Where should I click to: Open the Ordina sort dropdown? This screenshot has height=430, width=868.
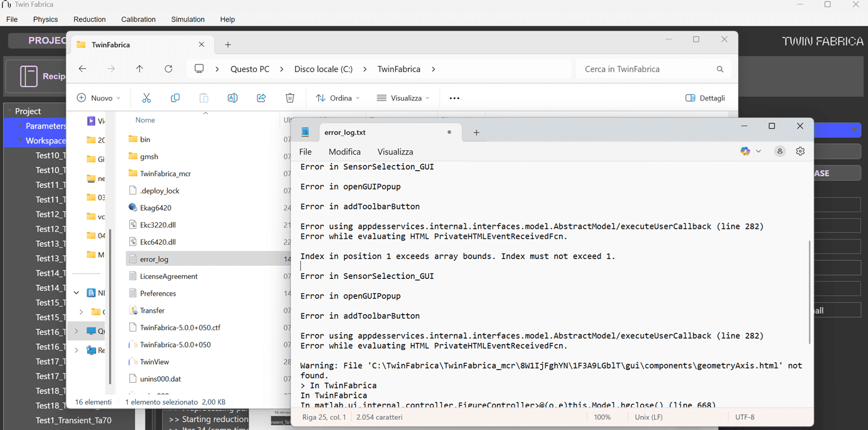point(338,98)
